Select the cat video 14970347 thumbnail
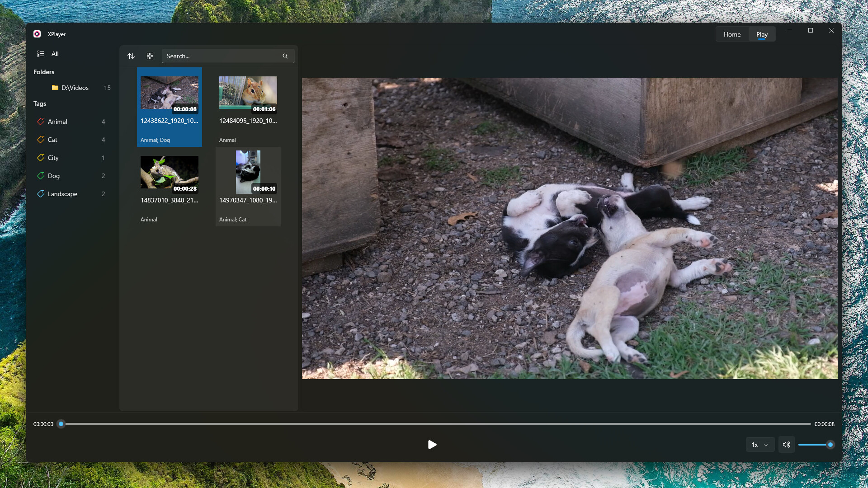Viewport: 868px width, 488px height. tap(248, 173)
